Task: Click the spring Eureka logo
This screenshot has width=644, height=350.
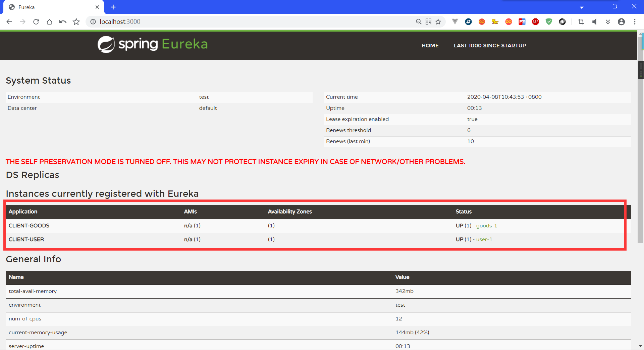Action: pyautogui.click(x=153, y=44)
